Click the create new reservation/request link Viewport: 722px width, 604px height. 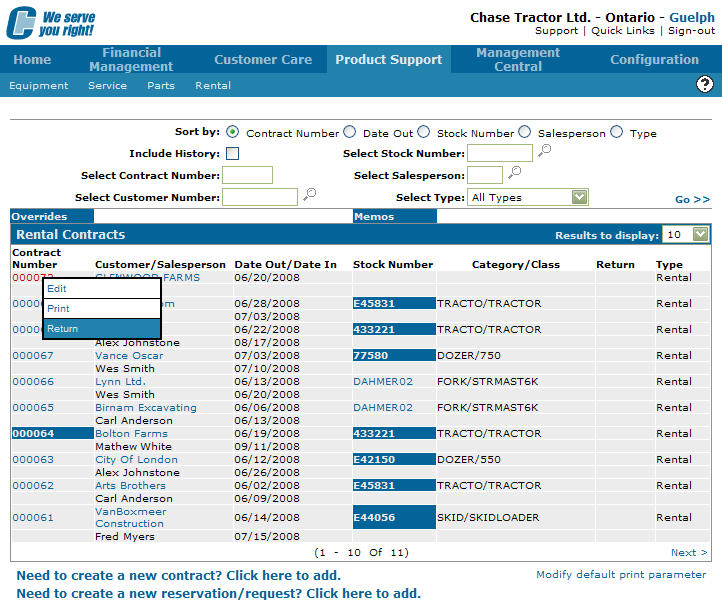(219, 593)
